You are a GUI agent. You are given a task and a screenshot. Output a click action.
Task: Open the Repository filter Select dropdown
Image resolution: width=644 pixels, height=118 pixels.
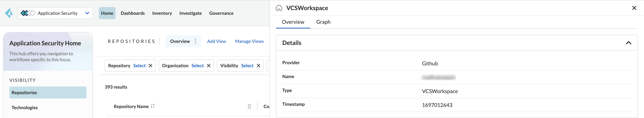(x=139, y=66)
